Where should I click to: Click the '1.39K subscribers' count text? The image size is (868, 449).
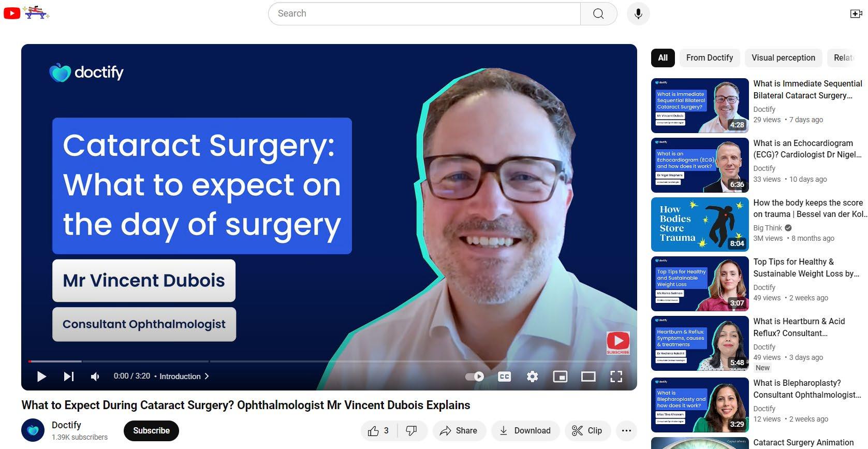coord(80,437)
